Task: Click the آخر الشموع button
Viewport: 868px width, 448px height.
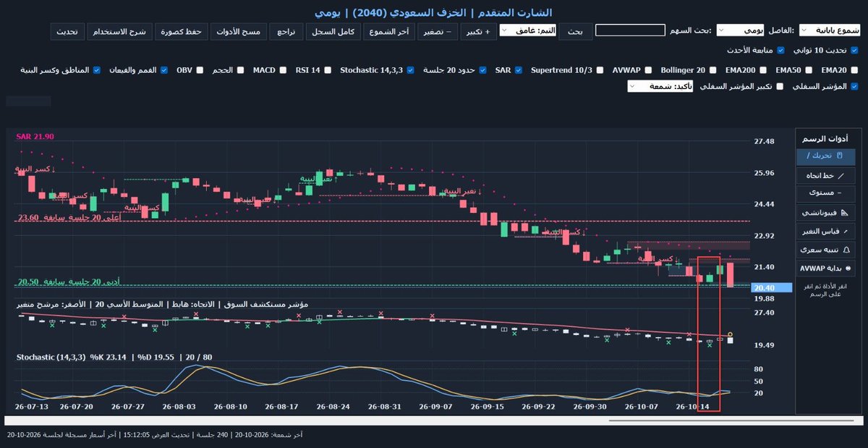Action: click(x=391, y=31)
